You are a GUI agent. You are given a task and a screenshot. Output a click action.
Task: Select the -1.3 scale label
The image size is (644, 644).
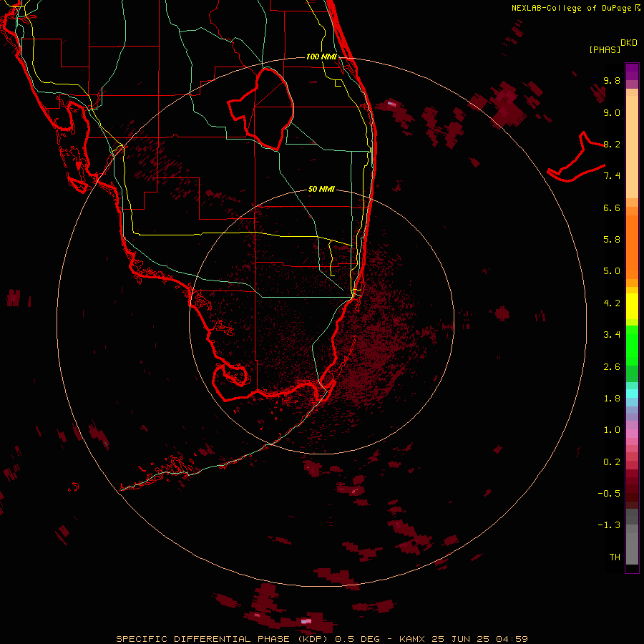pos(609,525)
